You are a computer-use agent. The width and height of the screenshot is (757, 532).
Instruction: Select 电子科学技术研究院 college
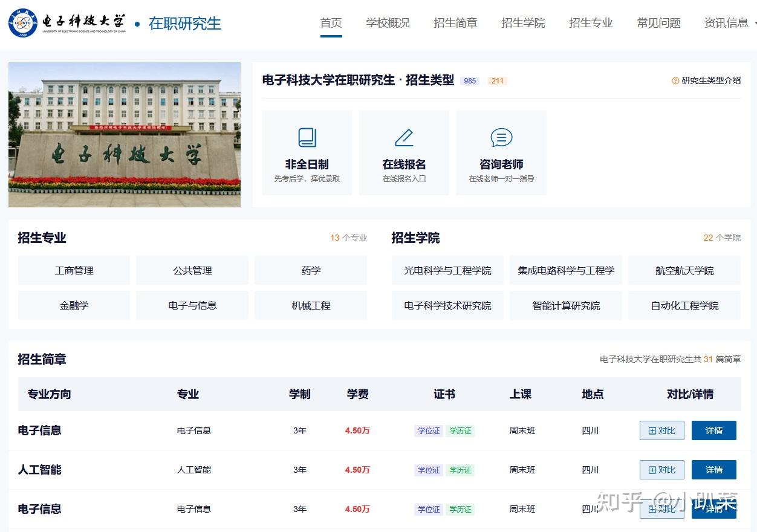(x=447, y=306)
